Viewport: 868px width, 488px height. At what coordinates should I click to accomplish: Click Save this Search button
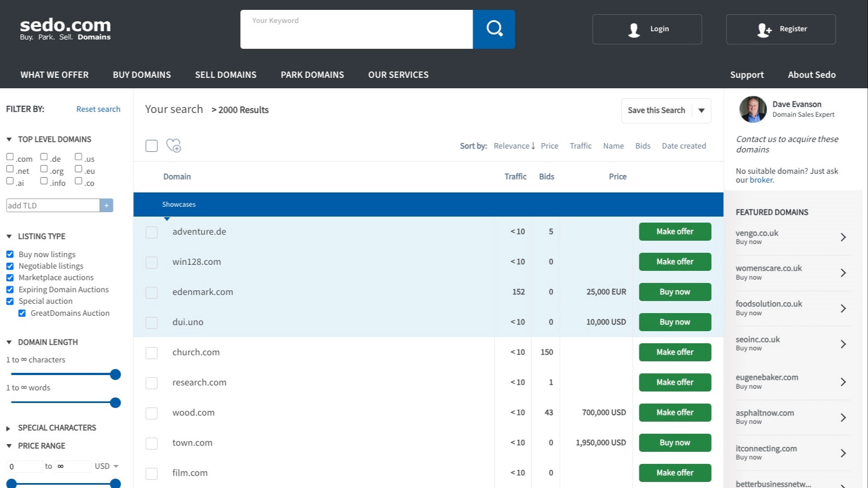coord(656,110)
